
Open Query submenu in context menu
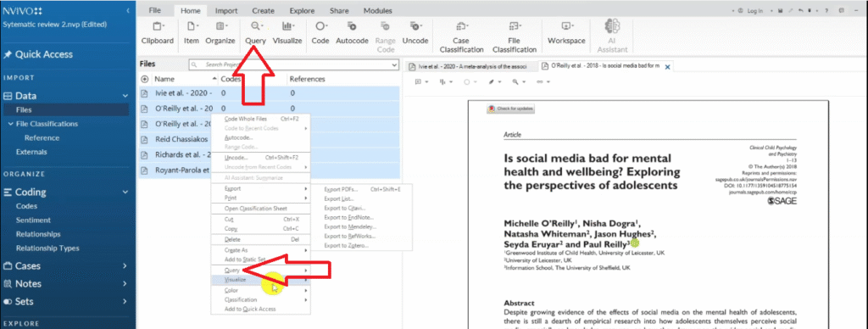pyautogui.click(x=261, y=270)
